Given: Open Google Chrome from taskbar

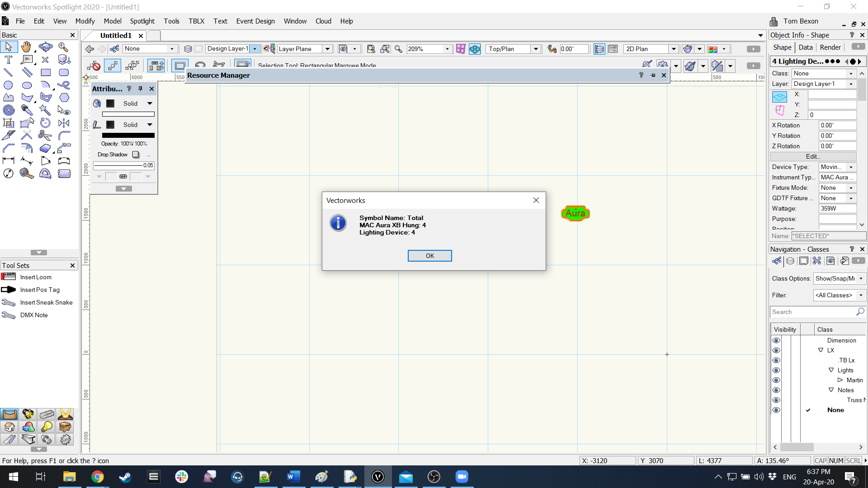Looking at the screenshot, I should (x=98, y=477).
